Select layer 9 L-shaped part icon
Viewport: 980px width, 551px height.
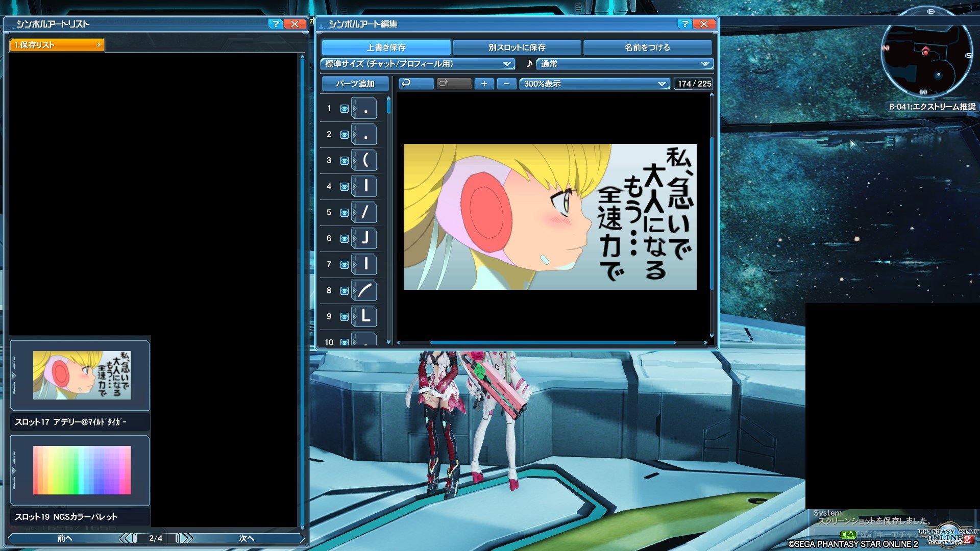point(365,317)
